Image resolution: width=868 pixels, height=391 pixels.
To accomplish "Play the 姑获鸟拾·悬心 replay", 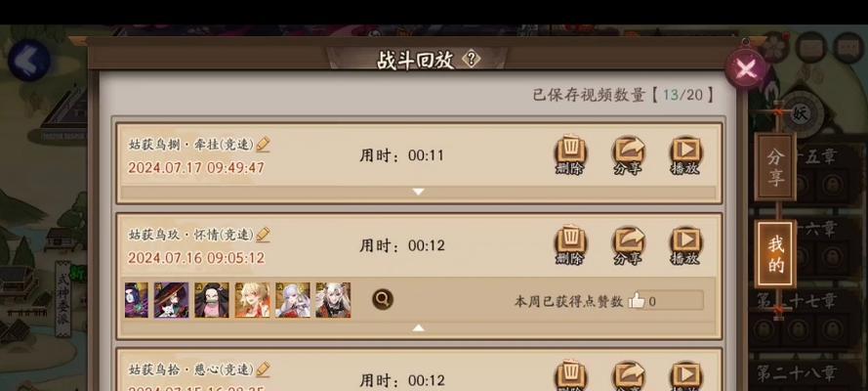I will click(685, 376).
